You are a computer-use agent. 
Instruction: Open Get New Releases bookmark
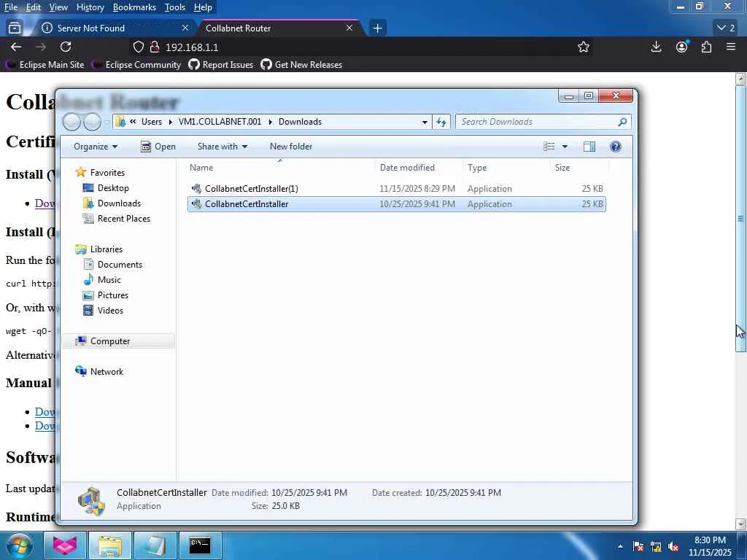click(301, 65)
